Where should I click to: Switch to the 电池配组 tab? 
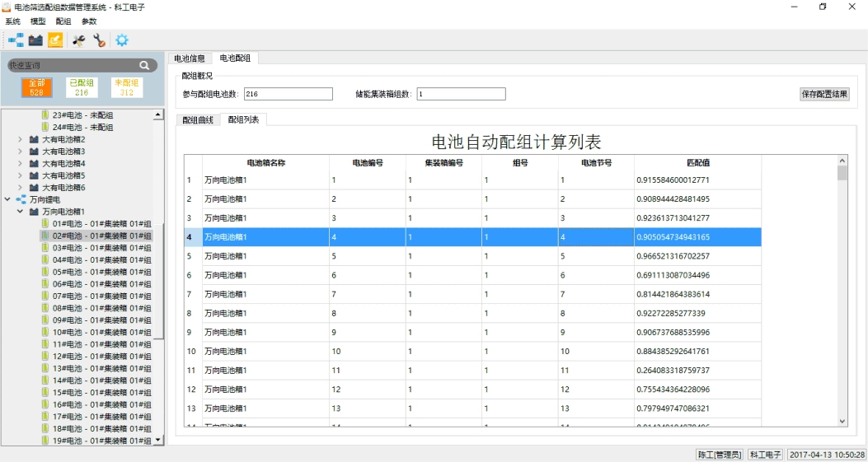pos(235,58)
